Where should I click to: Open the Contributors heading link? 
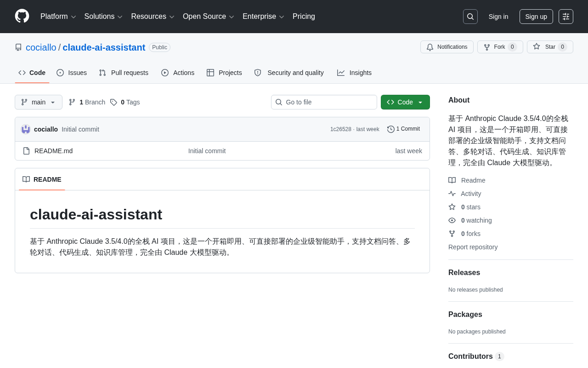pos(476,356)
